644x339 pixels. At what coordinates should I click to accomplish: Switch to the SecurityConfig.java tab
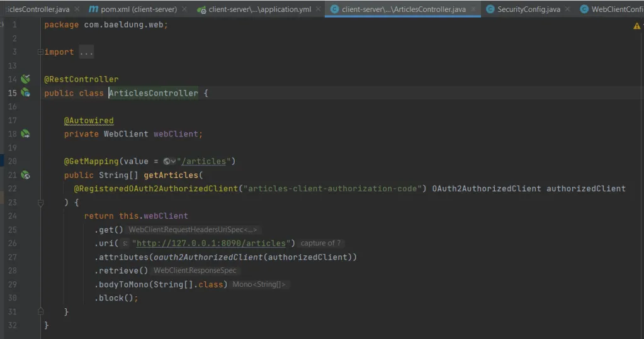click(528, 9)
